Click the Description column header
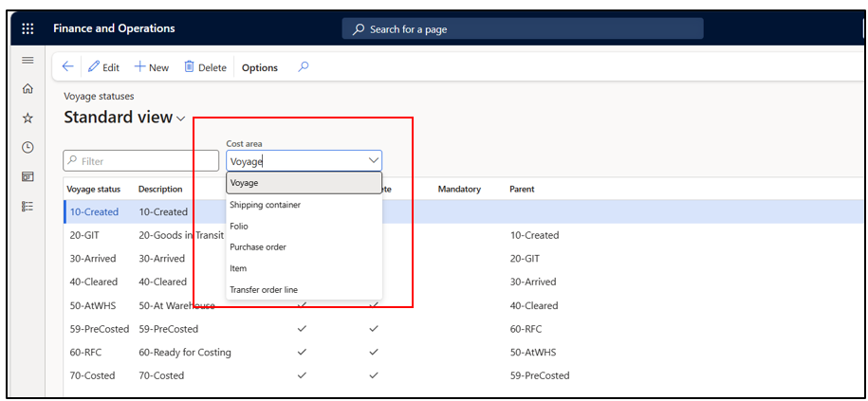Image resolution: width=868 pixels, height=401 pixels. tap(160, 190)
